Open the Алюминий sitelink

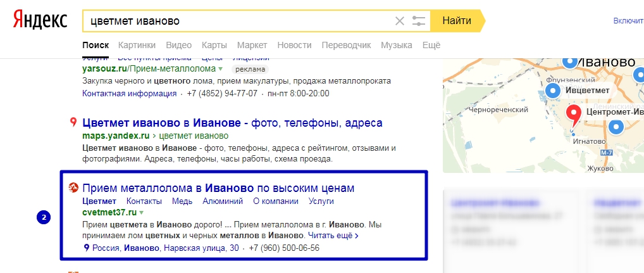click(x=223, y=201)
